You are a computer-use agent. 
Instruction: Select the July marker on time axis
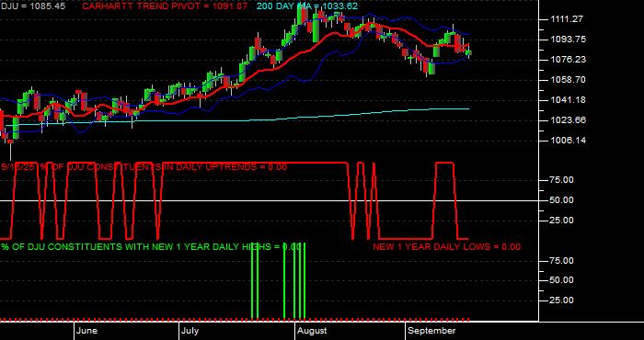pyautogui.click(x=190, y=331)
